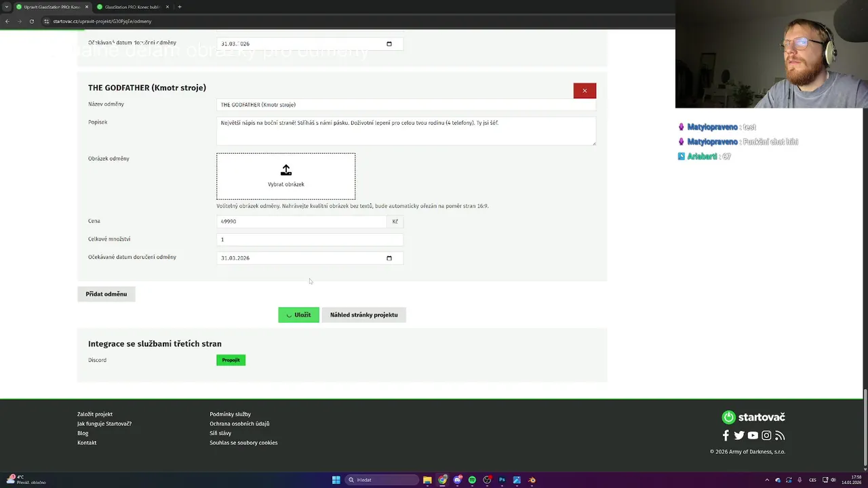This screenshot has height=488, width=868.
Task: Open Kontakt link in footer
Action: (x=87, y=443)
